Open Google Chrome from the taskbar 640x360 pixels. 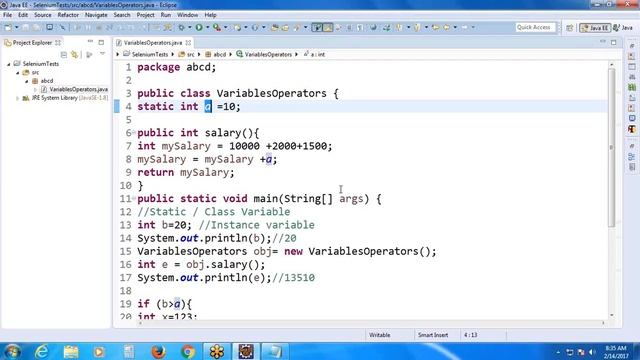coord(188,351)
